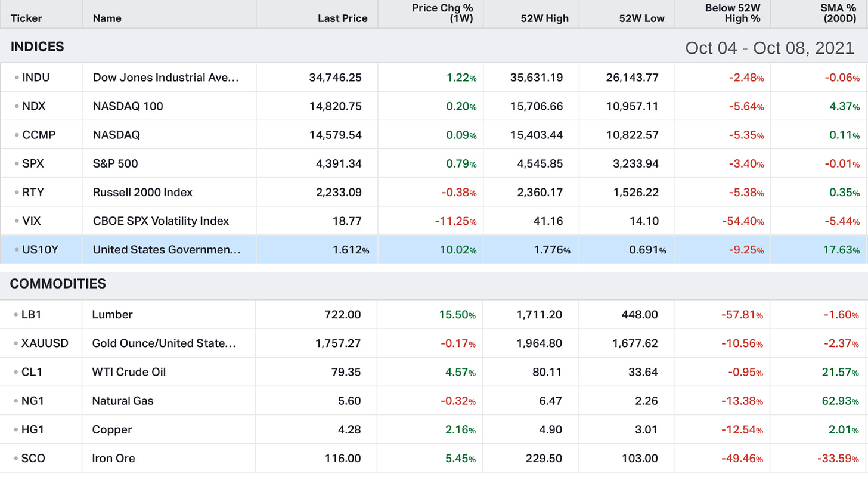Viewport: 868px width, 480px height.
Task: Sort by Ticker column header
Action: (26, 18)
